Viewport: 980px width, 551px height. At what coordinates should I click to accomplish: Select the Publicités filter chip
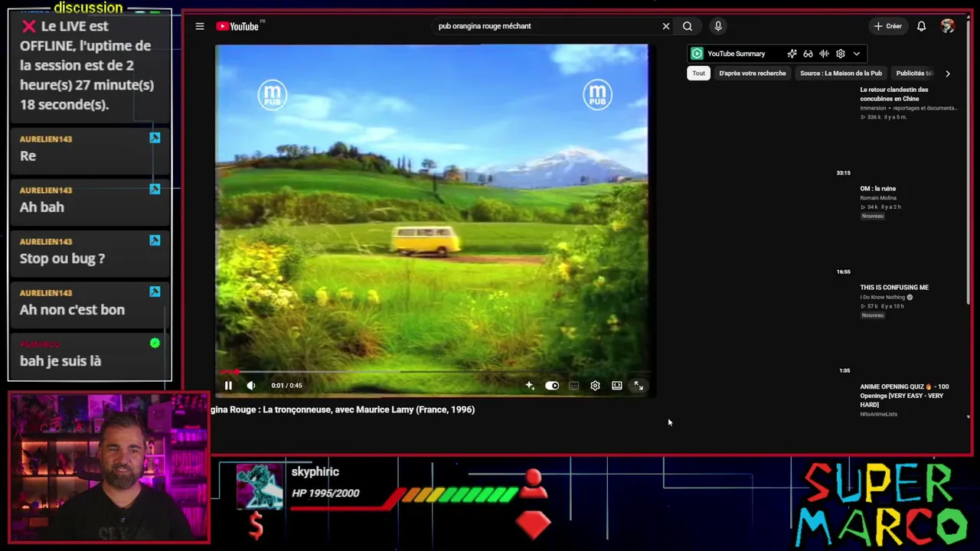pyautogui.click(x=914, y=73)
